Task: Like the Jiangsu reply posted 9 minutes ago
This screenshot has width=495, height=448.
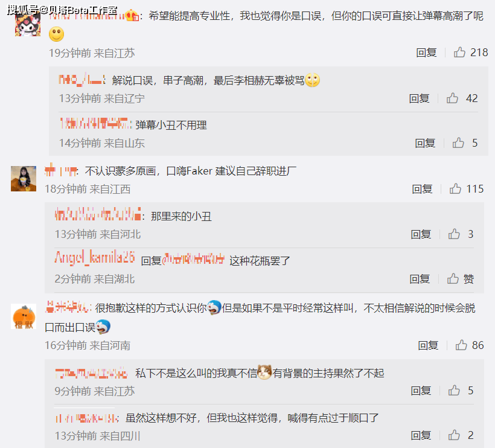Action: pos(454,391)
